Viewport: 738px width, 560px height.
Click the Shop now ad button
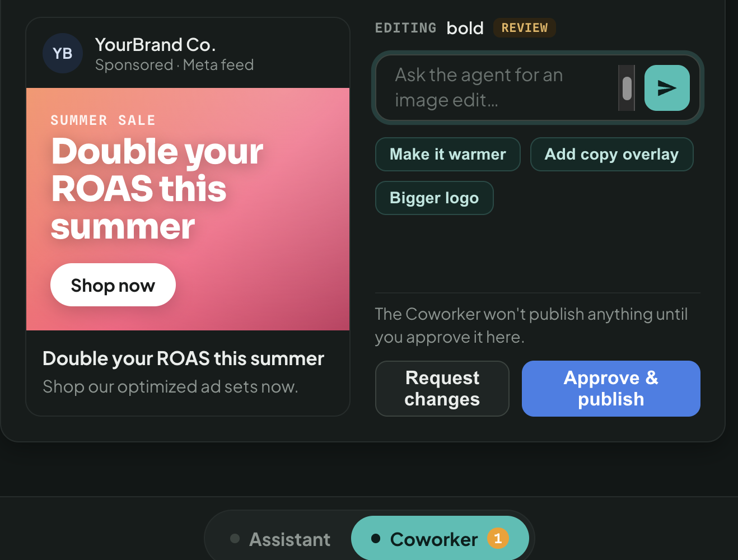[x=113, y=285]
